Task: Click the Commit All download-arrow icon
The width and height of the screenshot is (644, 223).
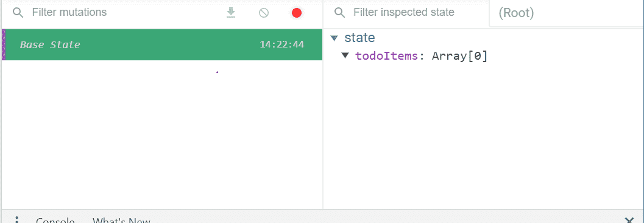Action: (x=231, y=13)
